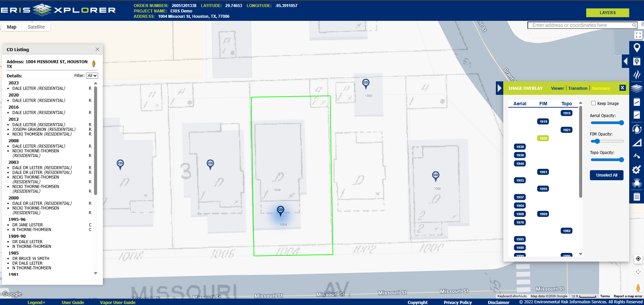
Task: Switch to Satellite map view
Action: coord(36,27)
